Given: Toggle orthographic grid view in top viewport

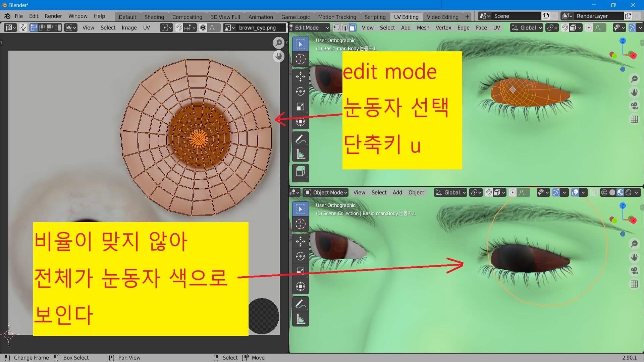Looking at the screenshot, I should [x=634, y=119].
